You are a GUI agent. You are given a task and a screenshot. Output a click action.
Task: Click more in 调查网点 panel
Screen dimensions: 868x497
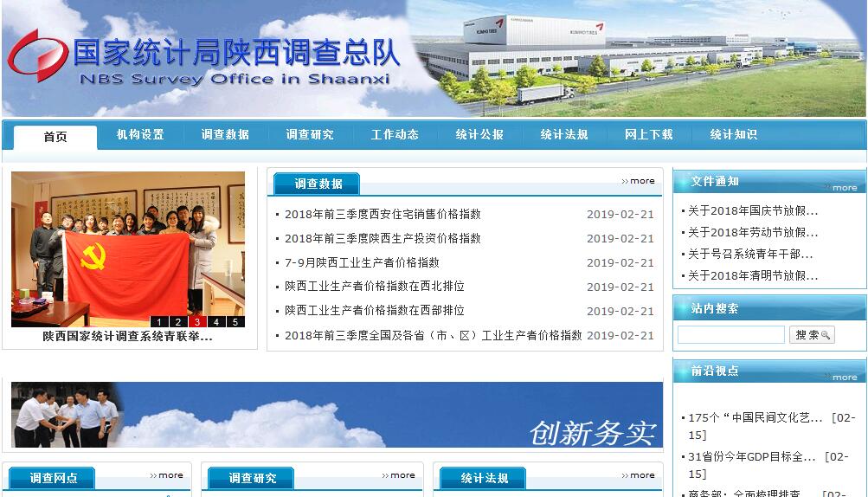point(166,475)
